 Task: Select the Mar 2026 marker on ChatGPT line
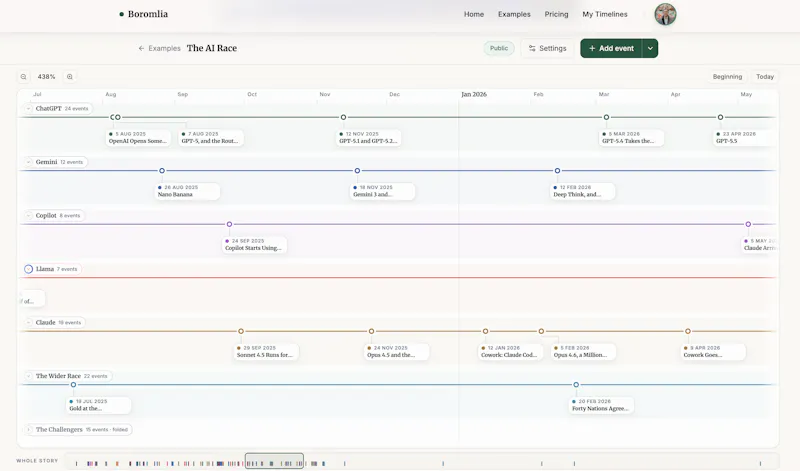[606, 117]
